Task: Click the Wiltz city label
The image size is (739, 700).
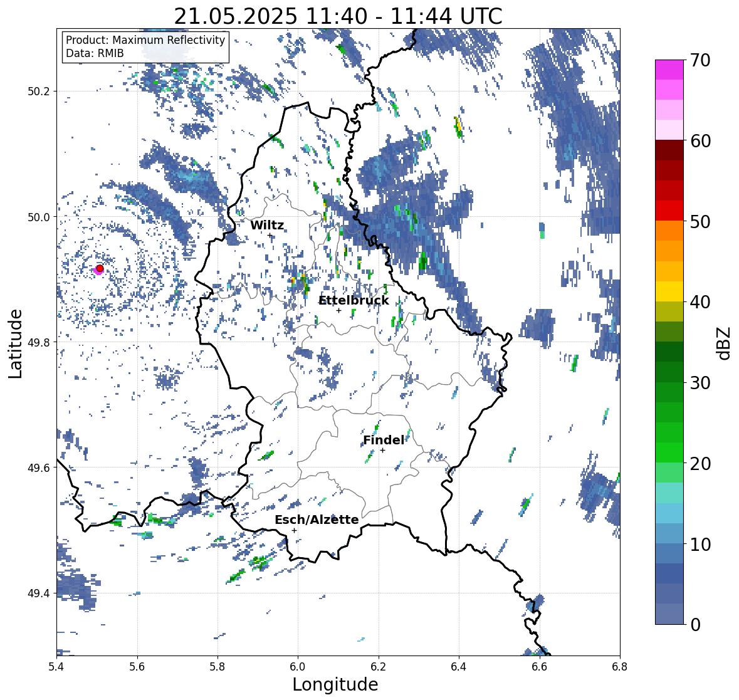Action: point(267,225)
